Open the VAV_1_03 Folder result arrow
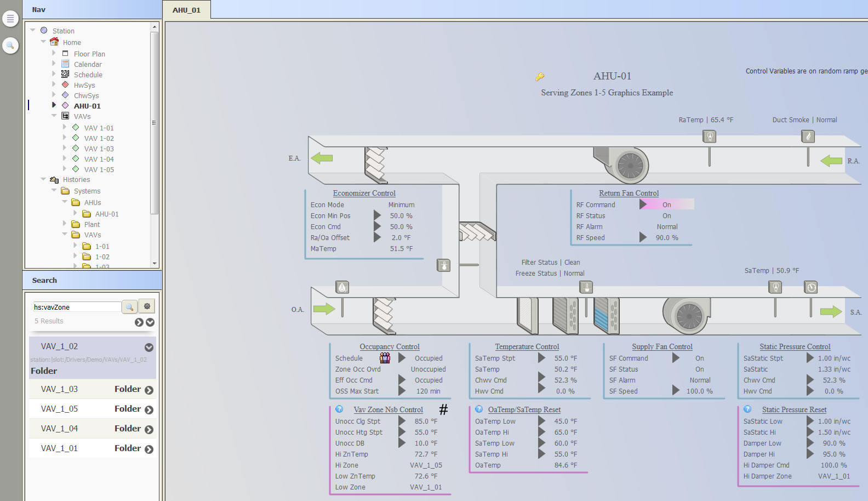 [149, 390]
